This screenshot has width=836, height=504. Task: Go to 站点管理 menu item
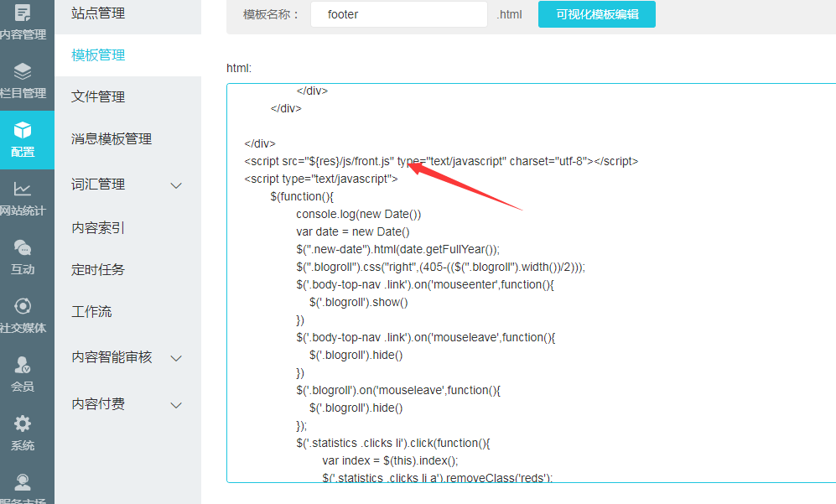98,13
